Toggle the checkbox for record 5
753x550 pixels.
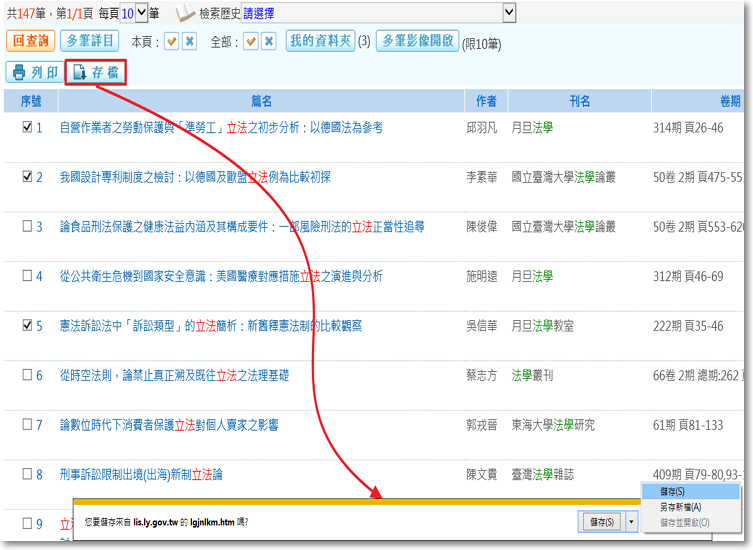click(27, 325)
